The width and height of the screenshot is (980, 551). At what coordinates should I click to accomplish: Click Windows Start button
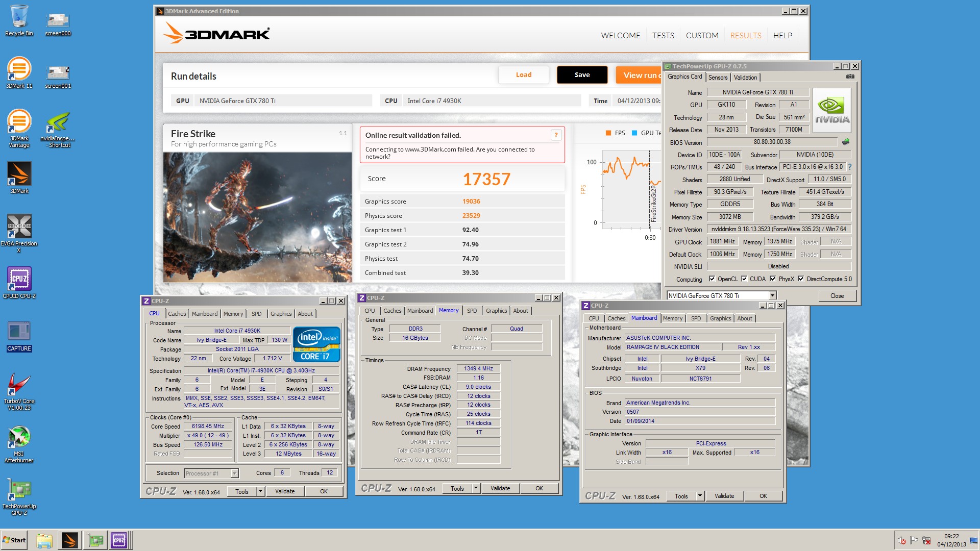pyautogui.click(x=14, y=540)
